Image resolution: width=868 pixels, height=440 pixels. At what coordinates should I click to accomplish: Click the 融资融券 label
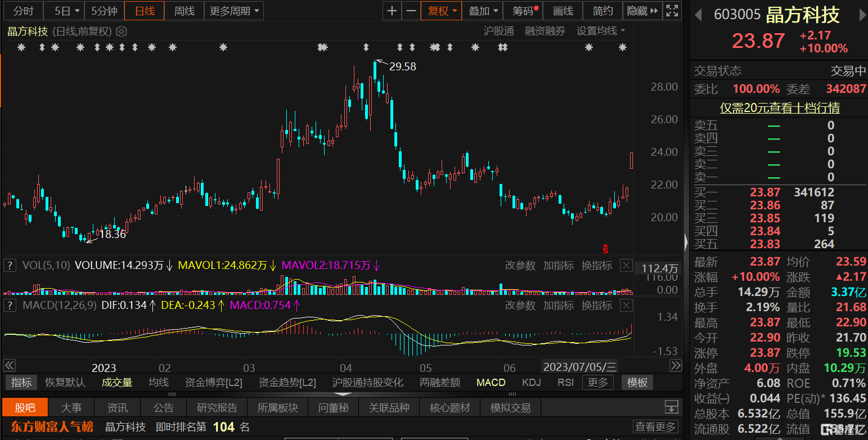pos(545,31)
